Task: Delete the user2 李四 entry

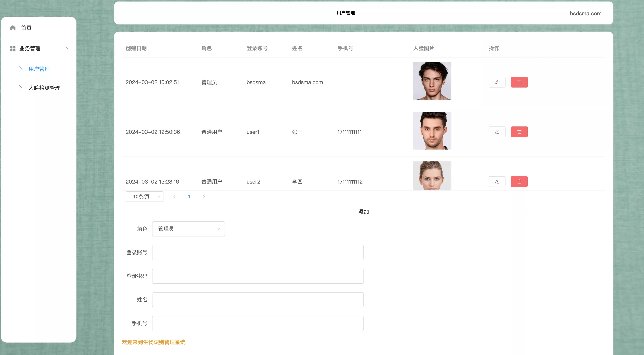Action: click(x=519, y=182)
